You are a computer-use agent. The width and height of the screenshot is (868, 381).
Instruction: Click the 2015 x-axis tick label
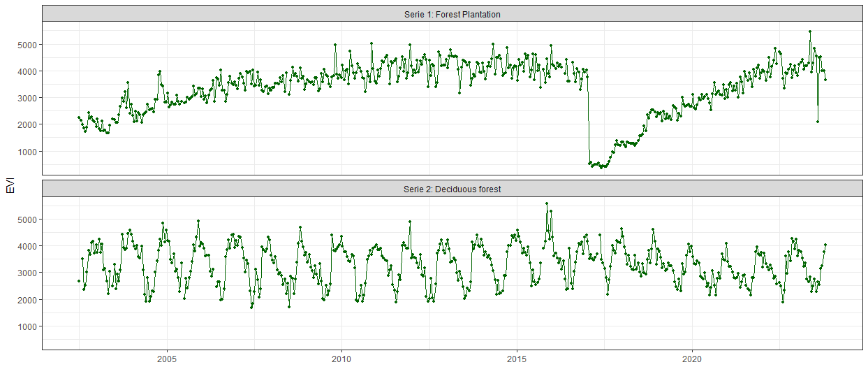tap(517, 359)
